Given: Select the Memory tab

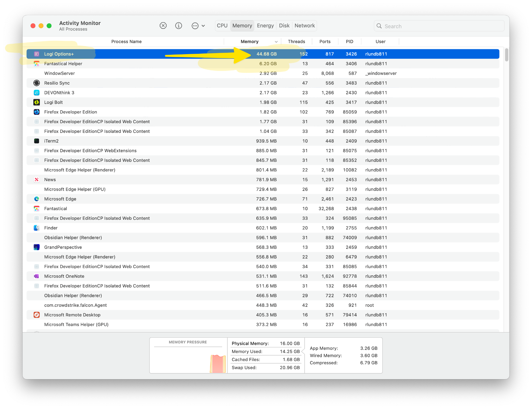Looking at the screenshot, I should coord(242,26).
